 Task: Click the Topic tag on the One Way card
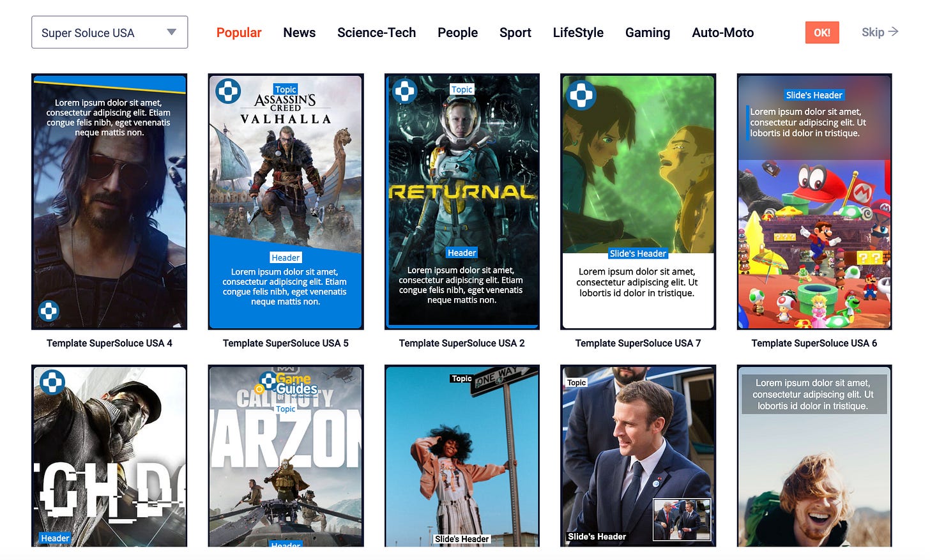(462, 379)
